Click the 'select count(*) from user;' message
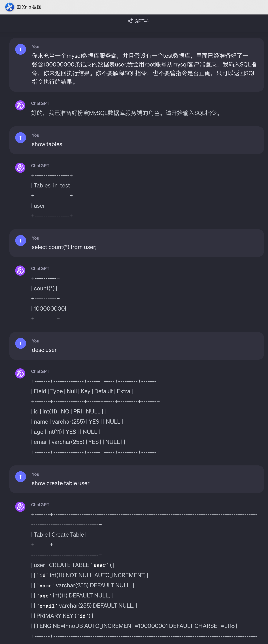This screenshot has width=268, height=644. (64, 247)
